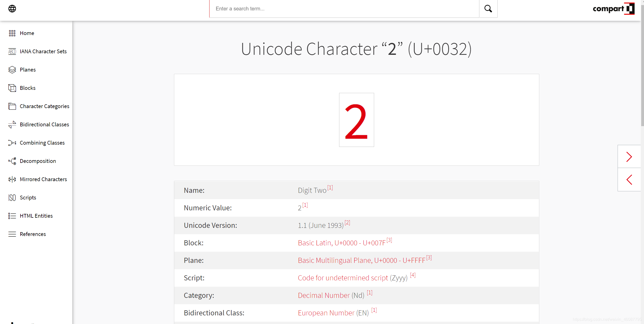Image resolution: width=644 pixels, height=324 pixels.
Task: Click the magnifying glass search button
Action: [x=488, y=9]
